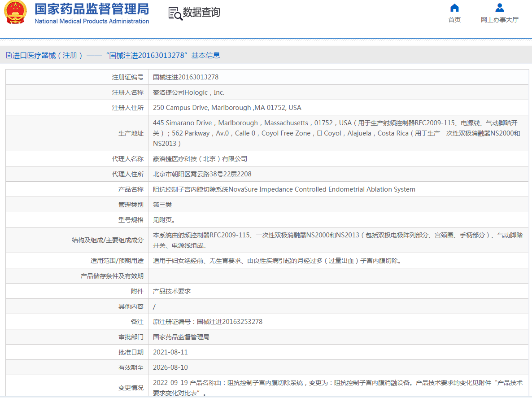The width and height of the screenshot is (532, 398).
Task: Click the 数据查询 heading text
Action: click(x=201, y=13)
